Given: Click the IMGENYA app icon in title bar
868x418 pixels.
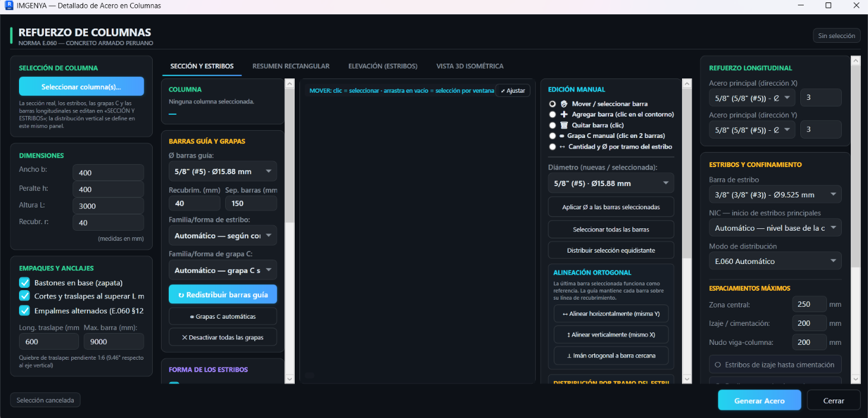Looking at the screenshot, I should (9, 6).
